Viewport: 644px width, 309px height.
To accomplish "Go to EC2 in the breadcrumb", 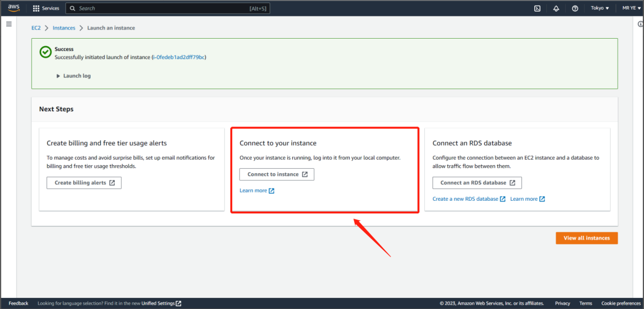I will point(36,28).
